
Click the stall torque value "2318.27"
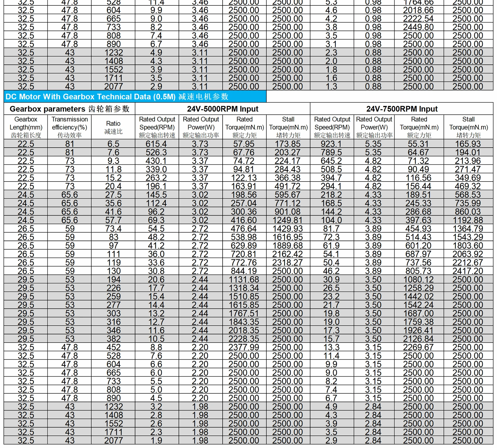[288, 263]
